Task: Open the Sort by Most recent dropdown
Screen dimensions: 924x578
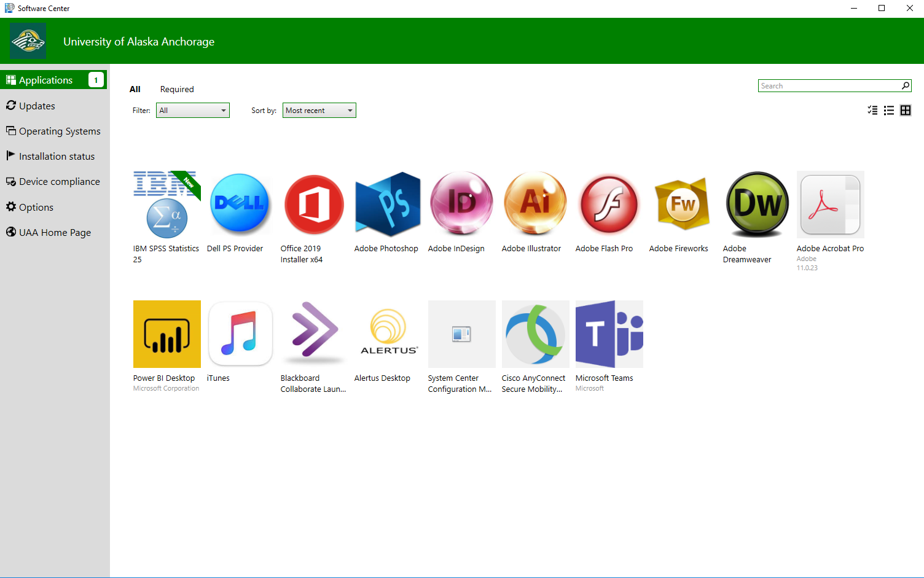Action: [x=319, y=111]
